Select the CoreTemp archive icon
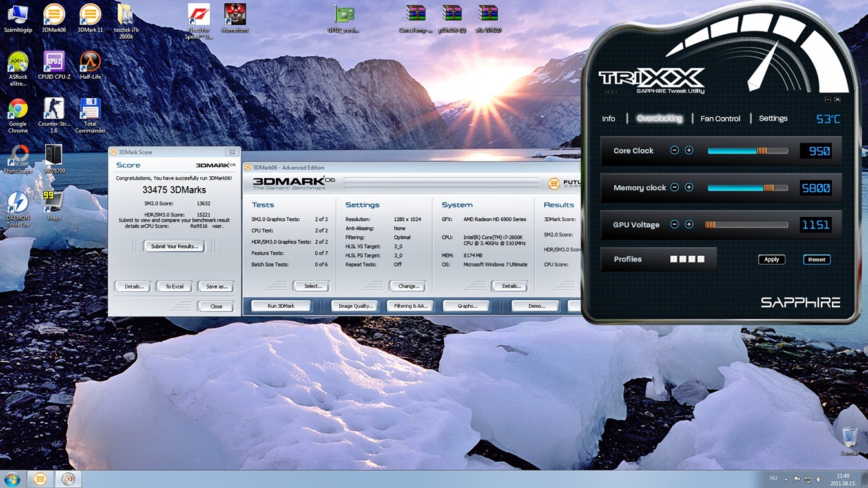Screen dimensions: 868x488 (x=416, y=18)
